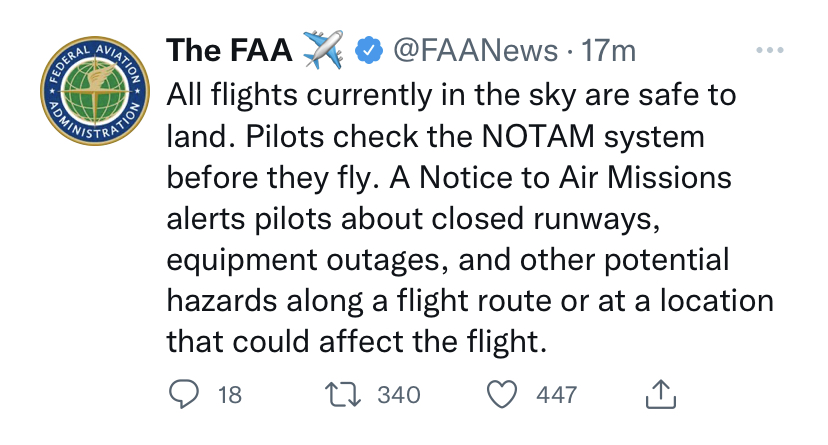Screen dimensions: 828x445
Task: Open the @FAANews handle link
Action: coord(477,49)
